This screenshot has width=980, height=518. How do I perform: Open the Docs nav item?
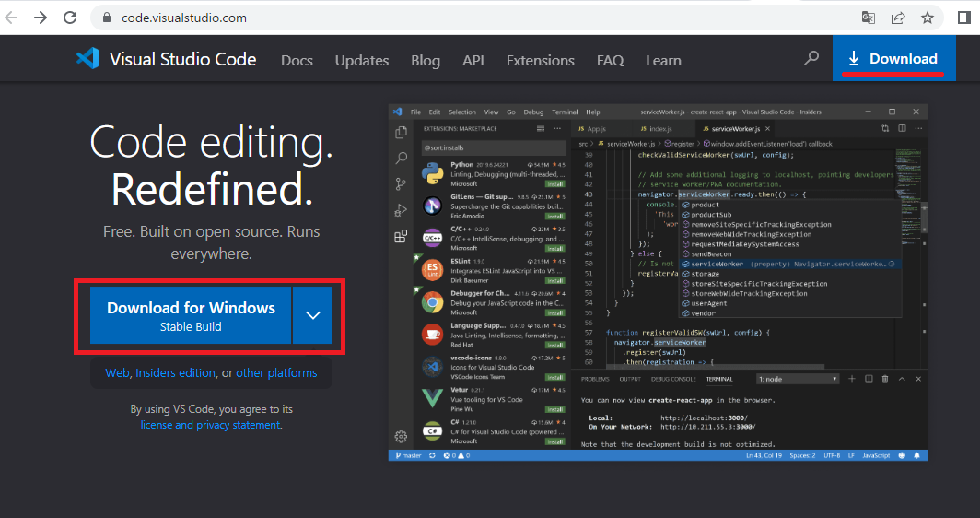(297, 61)
